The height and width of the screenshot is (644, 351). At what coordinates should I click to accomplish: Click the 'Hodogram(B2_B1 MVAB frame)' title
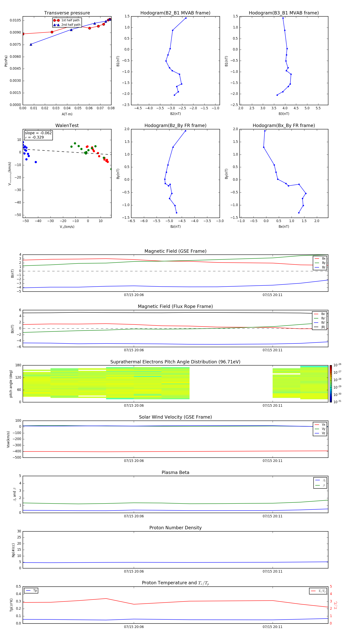[175, 13]
